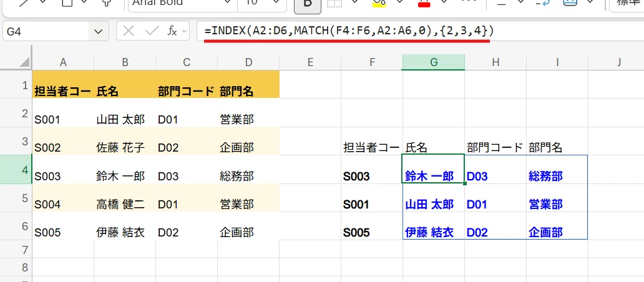Click lookup header 部門コード in column H

tap(495, 141)
